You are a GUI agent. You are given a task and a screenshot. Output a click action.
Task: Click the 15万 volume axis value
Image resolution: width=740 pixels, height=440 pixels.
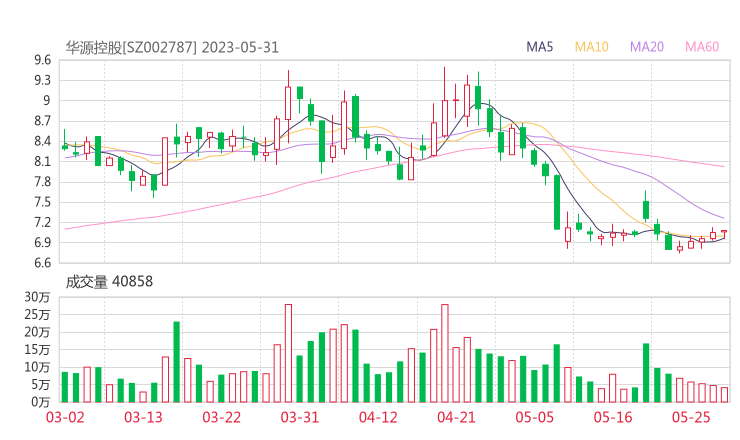[x=37, y=349]
